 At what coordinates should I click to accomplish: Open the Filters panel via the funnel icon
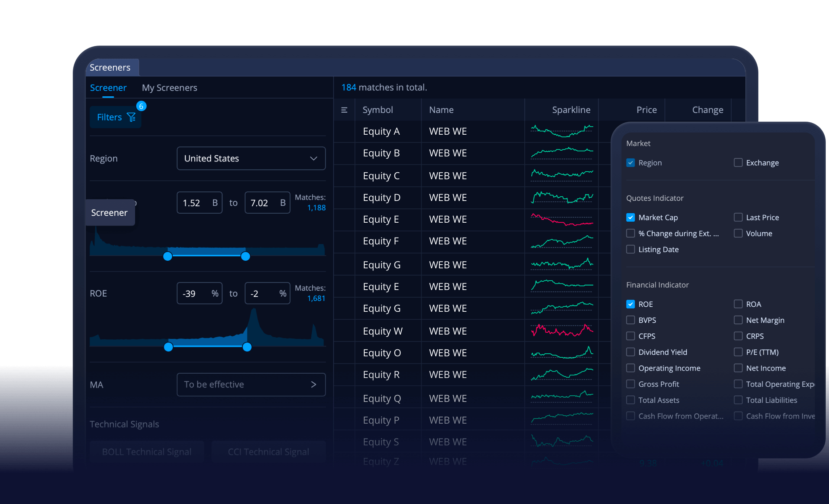(131, 117)
